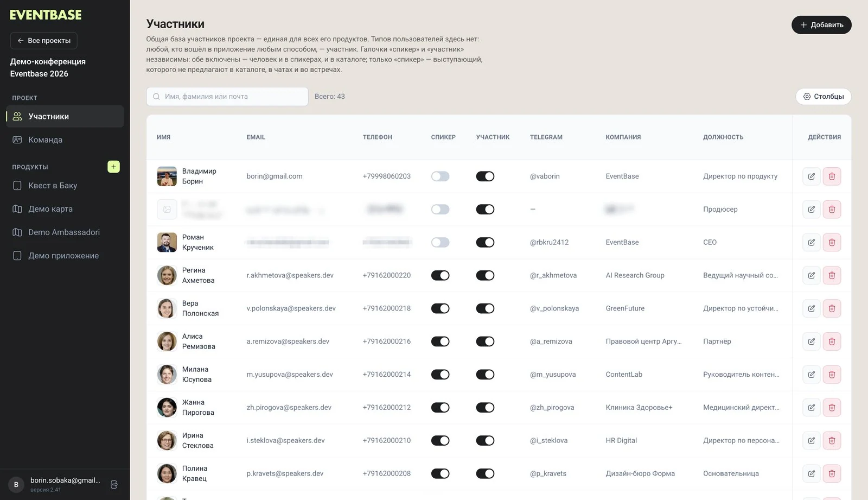Delete Роман Крученик with trash icon
Image resolution: width=868 pixels, height=500 pixels.
(832, 242)
